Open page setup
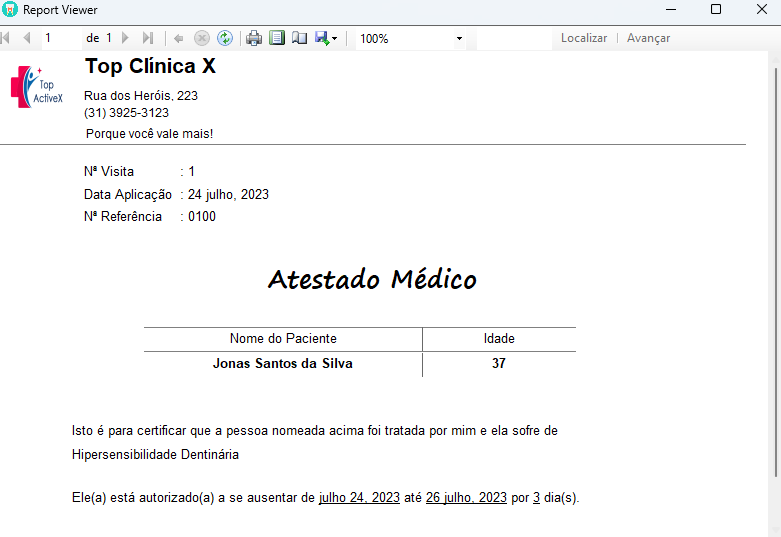This screenshot has width=781, height=537. click(x=299, y=38)
